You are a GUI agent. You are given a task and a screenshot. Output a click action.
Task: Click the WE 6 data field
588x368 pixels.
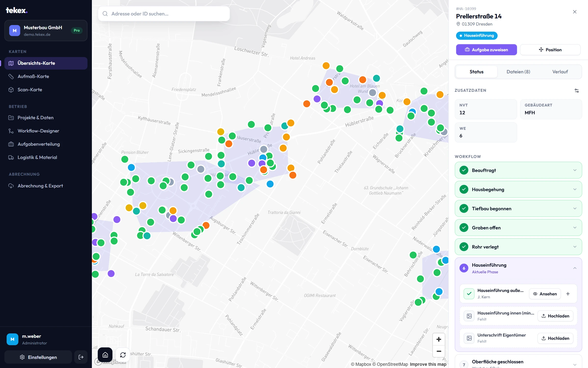(x=486, y=132)
